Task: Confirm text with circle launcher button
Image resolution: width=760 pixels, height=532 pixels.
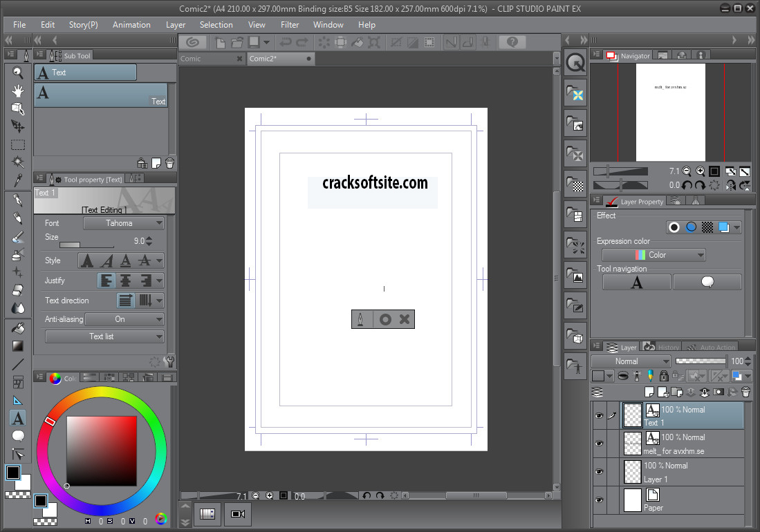Action: 385,319
